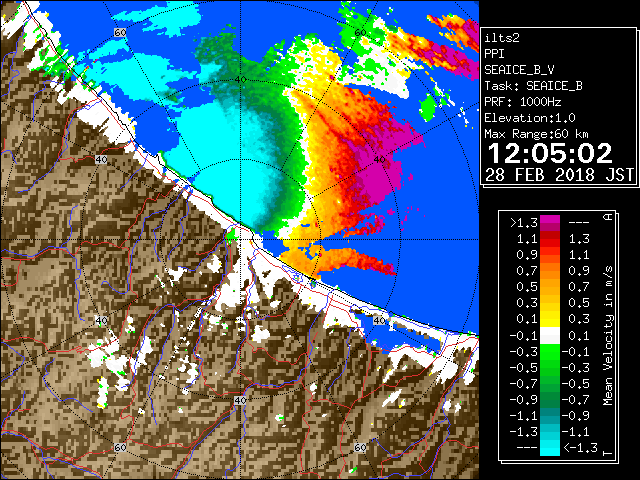The width and height of the screenshot is (640, 480).
Task: Click the white swatch in the velocity legend
Action: pos(550,336)
